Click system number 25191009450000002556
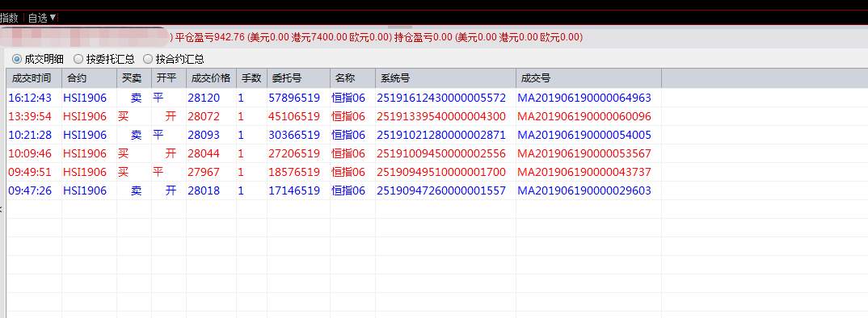This screenshot has width=868, height=318. tap(441, 153)
